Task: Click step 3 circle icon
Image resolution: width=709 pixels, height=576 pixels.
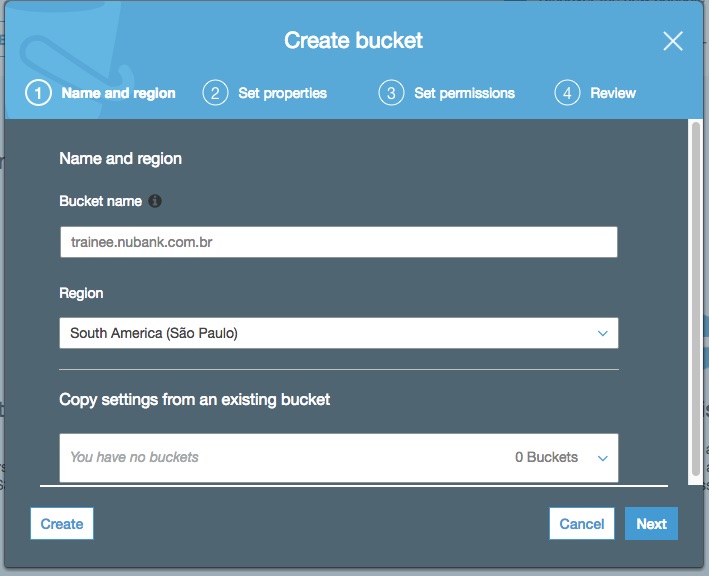Action: pos(390,93)
